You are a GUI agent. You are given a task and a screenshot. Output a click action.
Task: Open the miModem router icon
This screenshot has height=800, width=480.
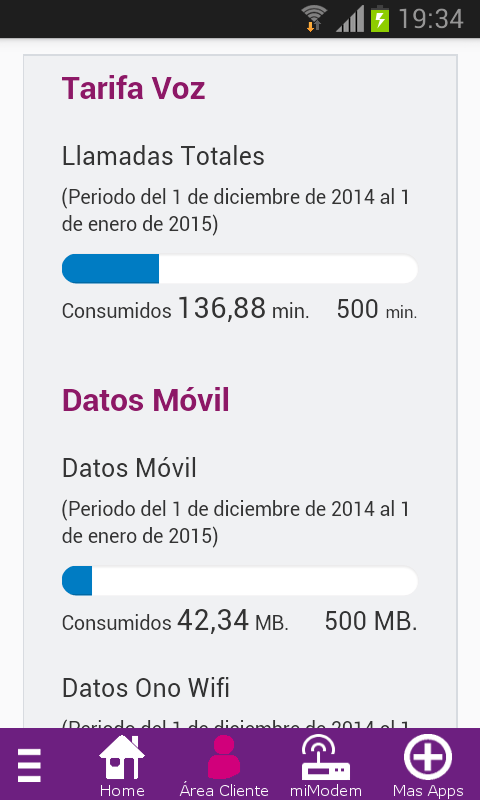(325, 757)
